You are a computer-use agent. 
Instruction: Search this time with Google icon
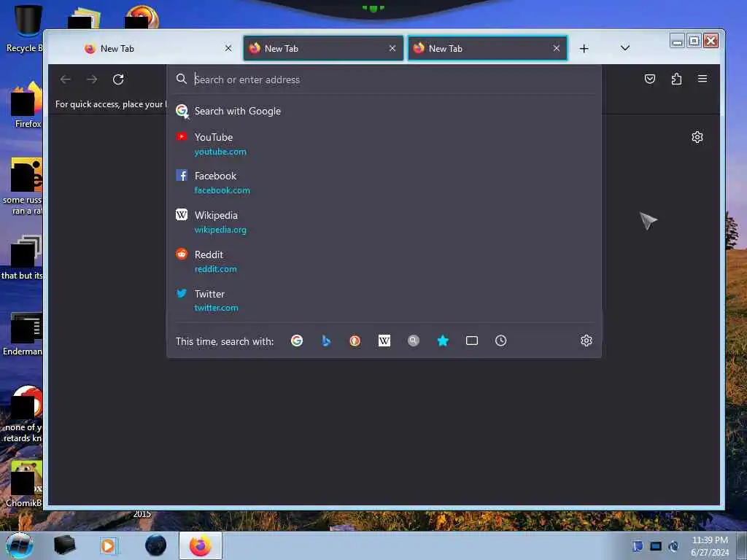point(297,341)
